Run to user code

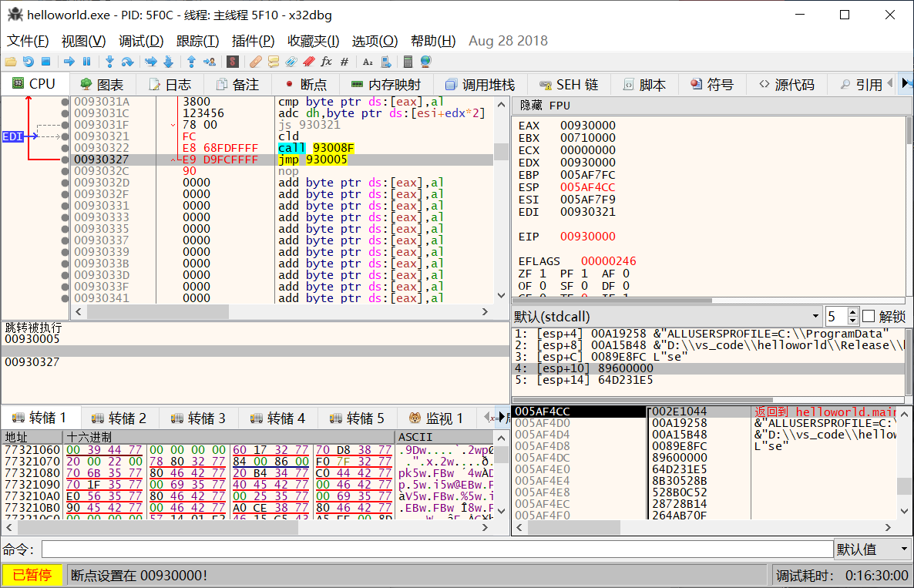coord(210,62)
